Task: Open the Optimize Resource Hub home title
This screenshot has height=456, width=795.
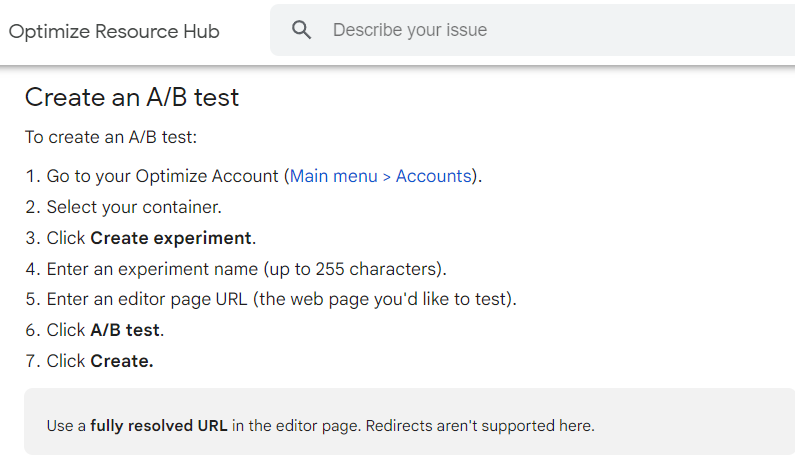Action: (x=114, y=31)
